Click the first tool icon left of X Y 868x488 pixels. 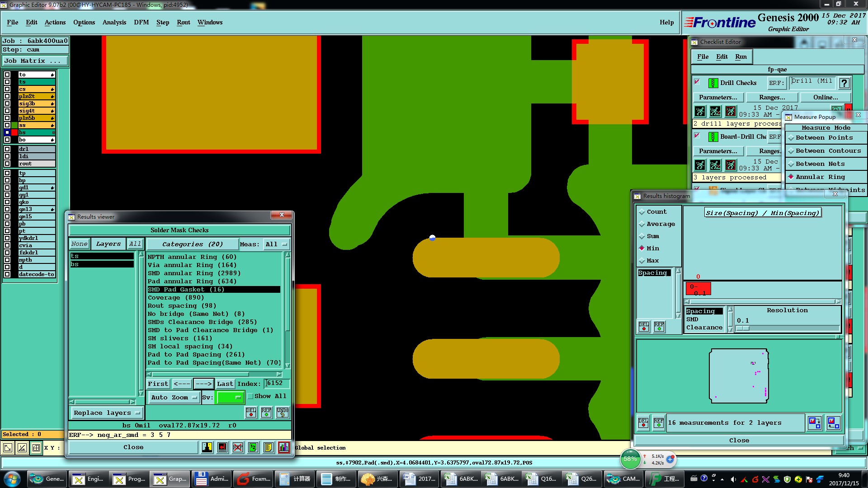click(8, 448)
